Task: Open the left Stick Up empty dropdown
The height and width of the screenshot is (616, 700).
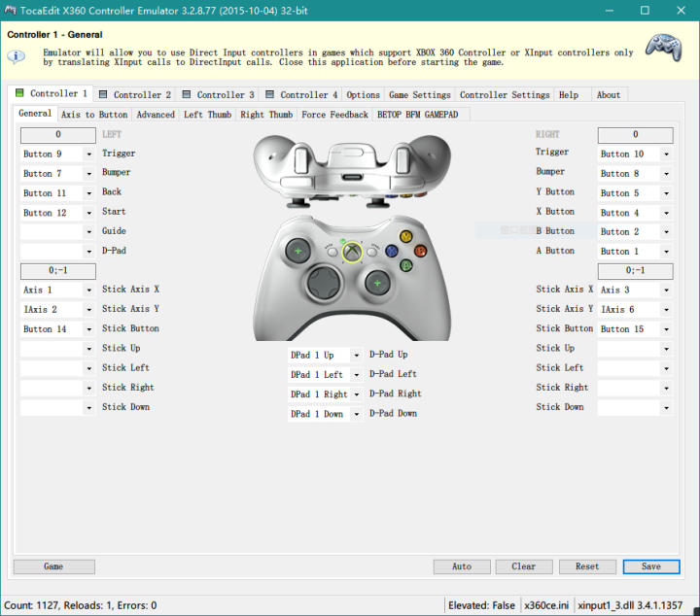Action: [x=58, y=349]
